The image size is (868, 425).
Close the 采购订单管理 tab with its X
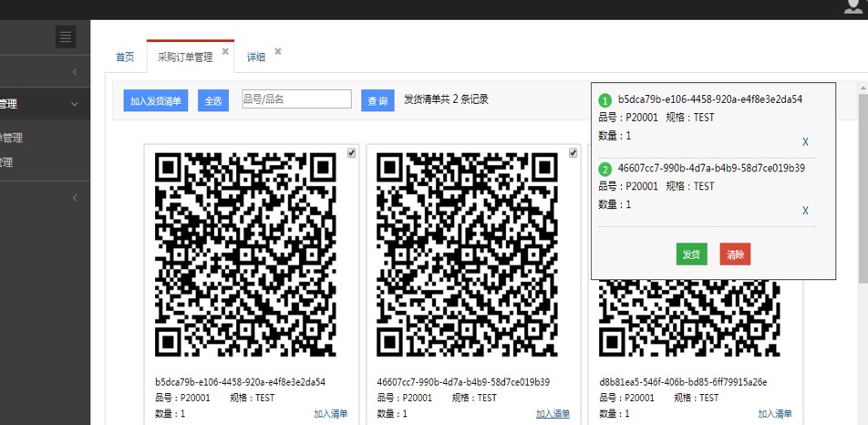[225, 51]
